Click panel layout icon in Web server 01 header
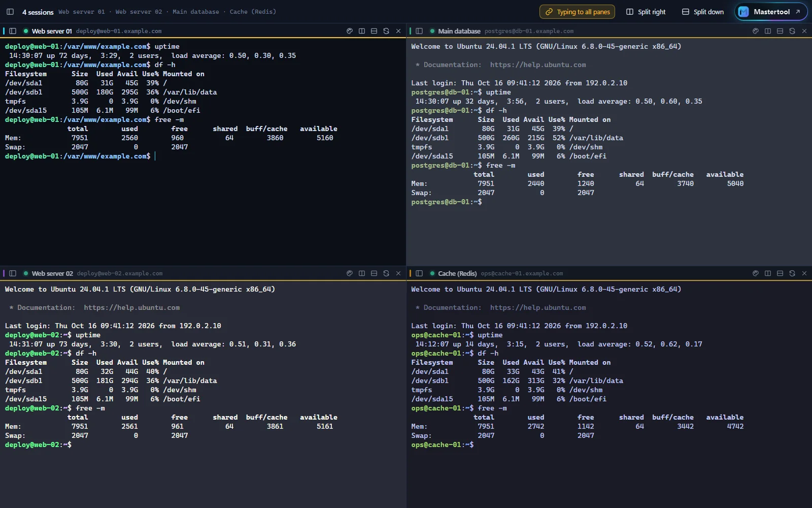The width and height of the screenshot is (812, 508). coord(13,31)
